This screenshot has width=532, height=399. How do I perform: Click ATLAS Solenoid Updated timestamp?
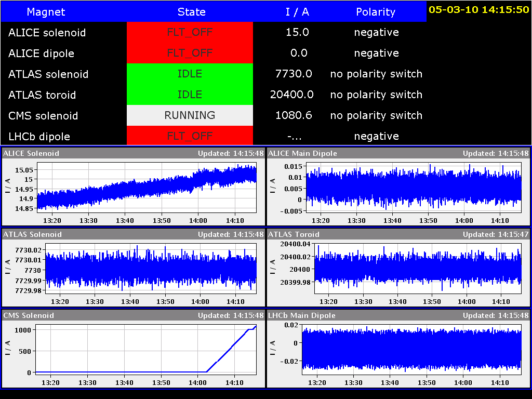tap(231, 234)
